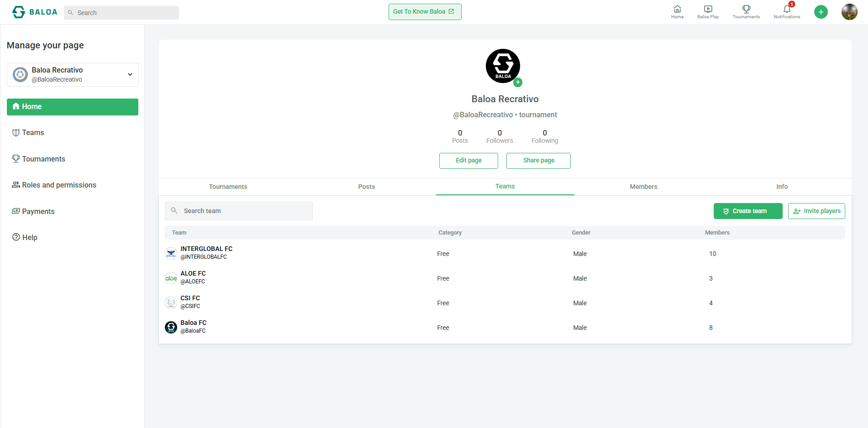Click ALOE FC team logo
The image size is (868, 428).
point(171,278)
